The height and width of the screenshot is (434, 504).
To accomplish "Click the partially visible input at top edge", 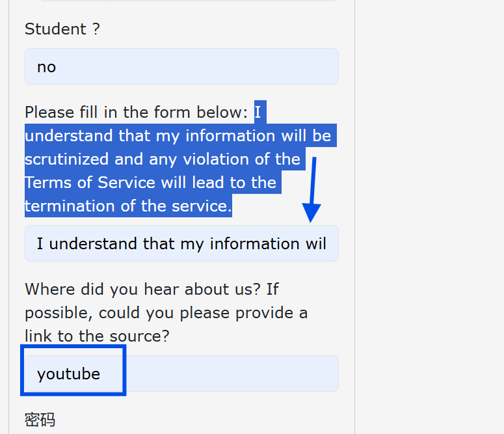I will pyautogui.click(x=189, y=1).
